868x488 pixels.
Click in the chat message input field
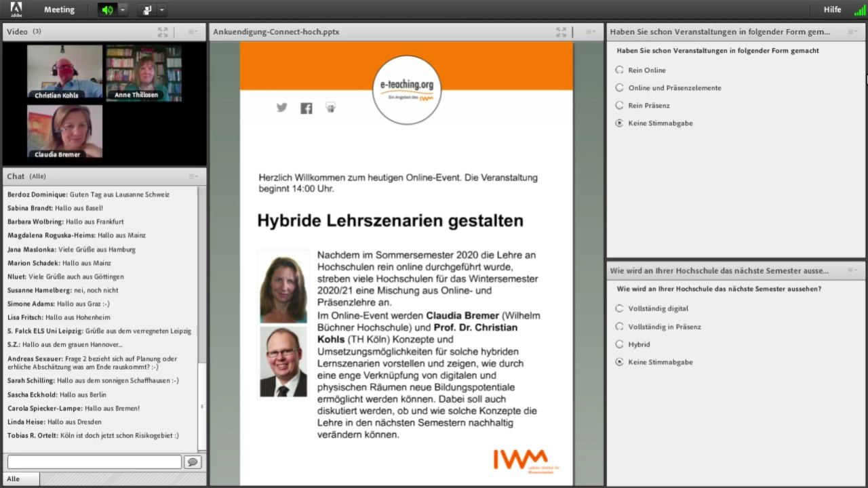point(94,462)
